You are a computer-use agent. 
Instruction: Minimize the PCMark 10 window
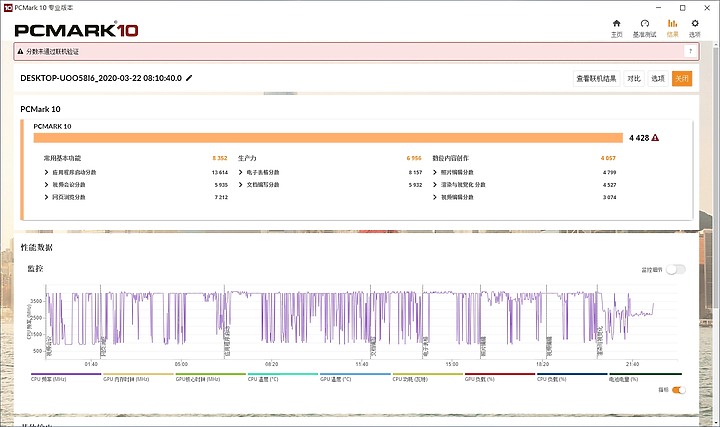[x=658, y=8]
